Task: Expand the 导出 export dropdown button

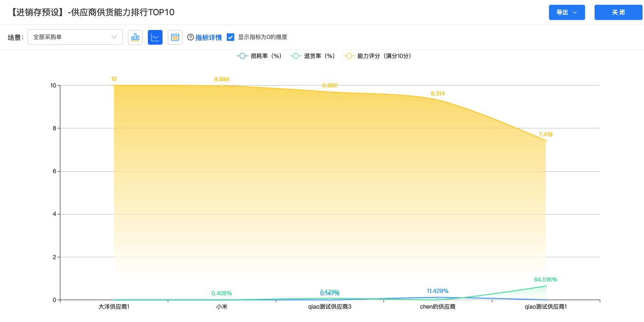Action: pos(567,12)
